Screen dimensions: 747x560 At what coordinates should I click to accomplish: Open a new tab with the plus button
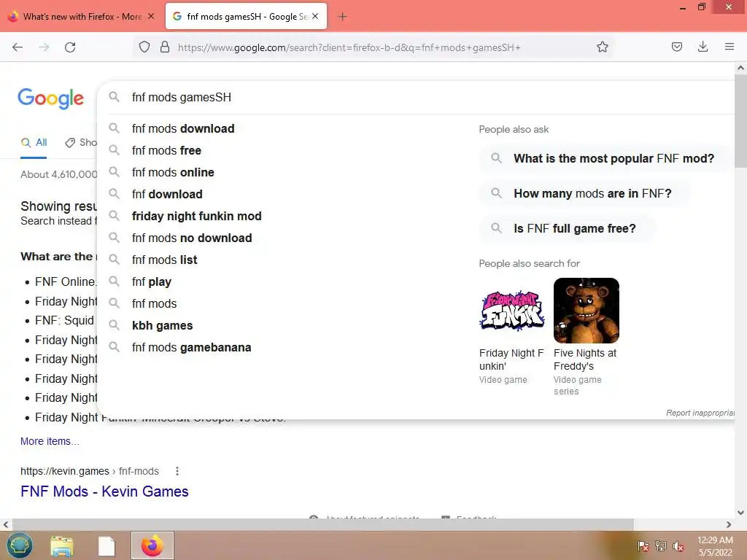[x=342, y=17]
